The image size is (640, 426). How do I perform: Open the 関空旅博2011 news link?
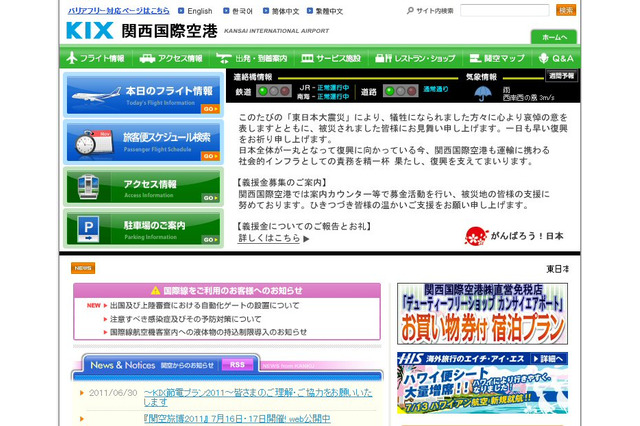[237, 419]
